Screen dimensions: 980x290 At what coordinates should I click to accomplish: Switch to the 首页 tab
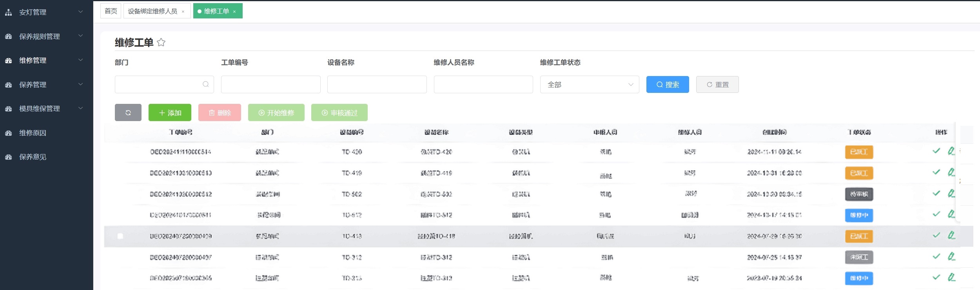coord(111,11)
